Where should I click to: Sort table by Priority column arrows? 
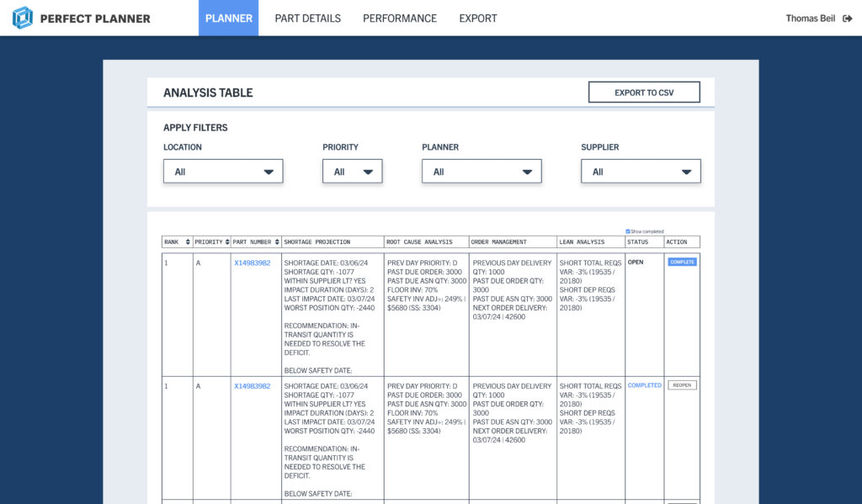click(x=226, y=242)
